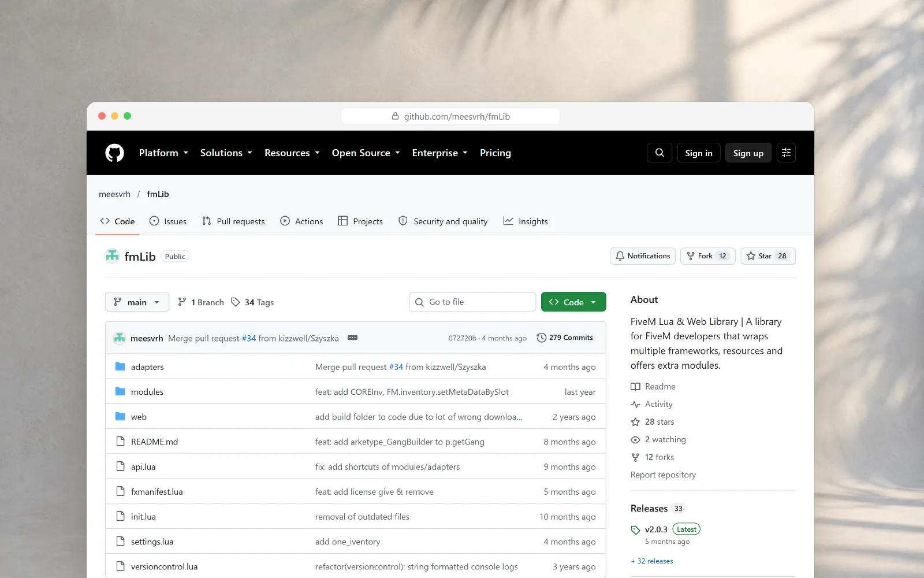Image resolution: width=924 pixels, height=578 pixels.
Task: Click the Go to file search field
Action: click(472, 302)
